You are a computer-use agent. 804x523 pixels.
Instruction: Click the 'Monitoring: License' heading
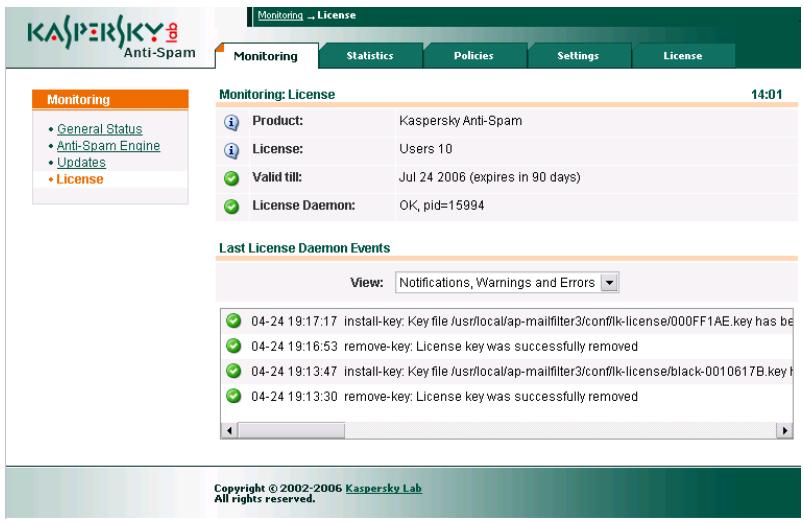[277, 94]
